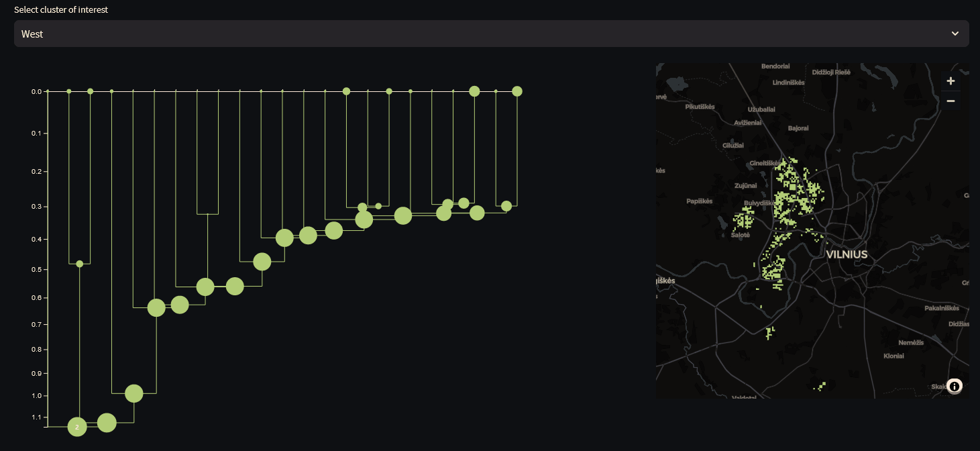Open the cluster of interest dropdown showing West
The image size is (980, 451).
[491, 34]
